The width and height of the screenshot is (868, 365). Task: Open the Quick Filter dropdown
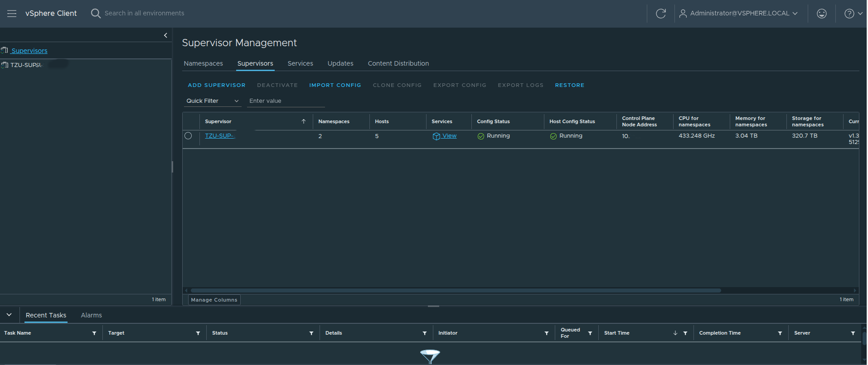(213, 101)
